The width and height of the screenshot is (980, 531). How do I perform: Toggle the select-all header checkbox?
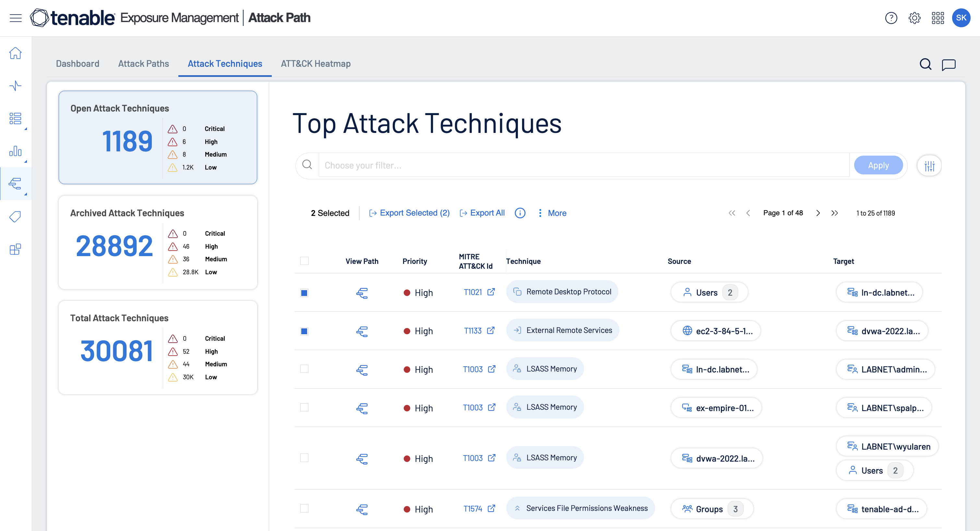pyautogui.click(x=304, y=261)
